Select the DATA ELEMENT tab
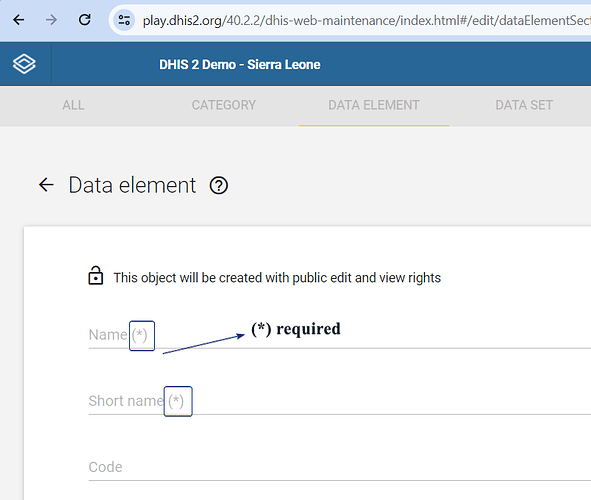 (x=374, y=105)
